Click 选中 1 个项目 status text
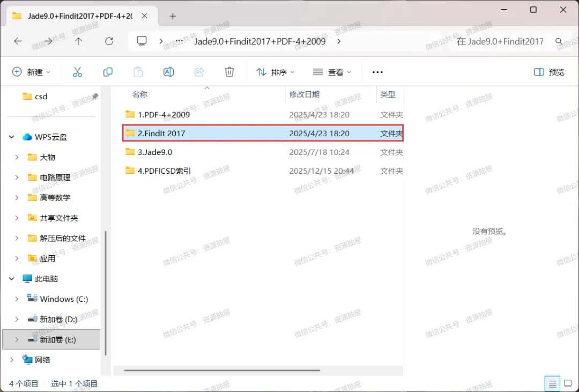Image resolution: width=579 pixels, height=392 pixels. click(x=74, y=384)
